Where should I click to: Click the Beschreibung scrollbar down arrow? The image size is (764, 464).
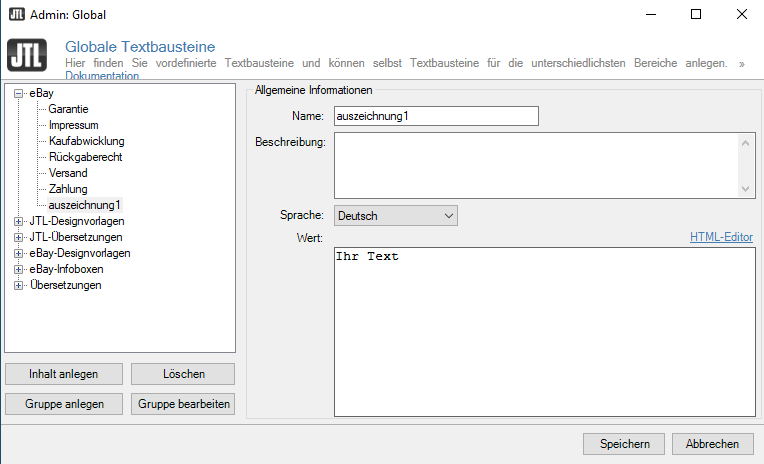tap(745, 188)
